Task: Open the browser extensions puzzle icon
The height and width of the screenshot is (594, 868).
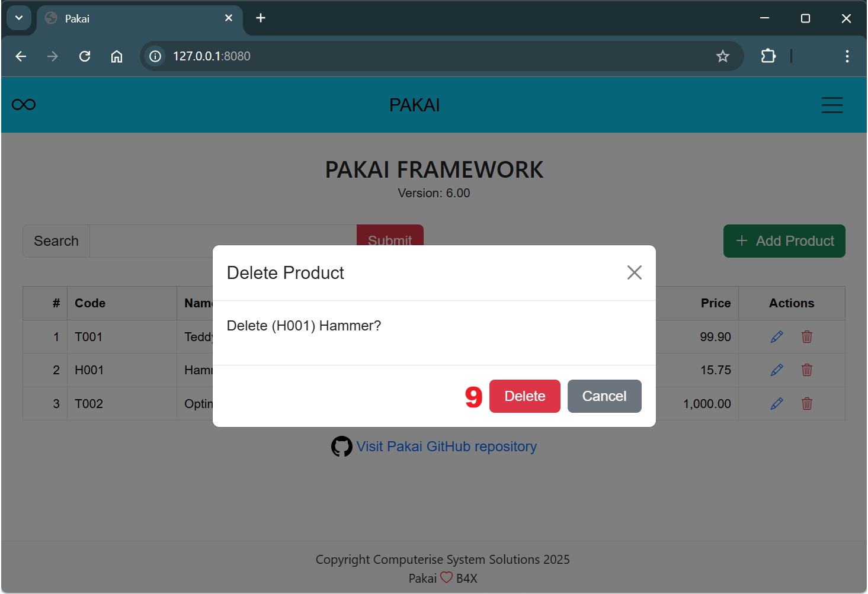Action: coord(768,56)
